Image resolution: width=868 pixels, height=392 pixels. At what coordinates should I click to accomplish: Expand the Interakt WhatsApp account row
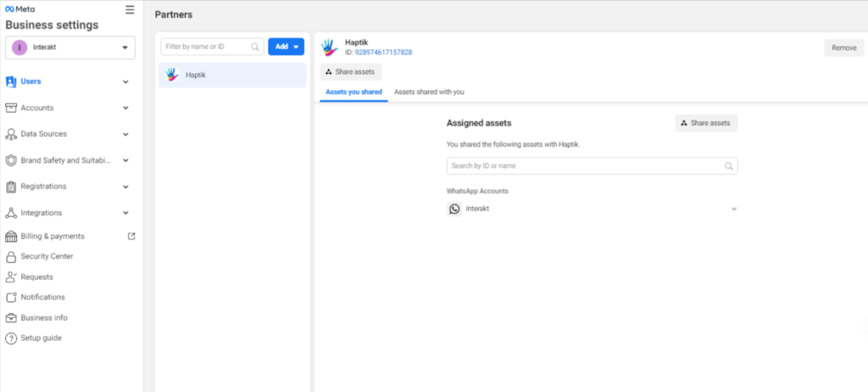tap(734, 209)
